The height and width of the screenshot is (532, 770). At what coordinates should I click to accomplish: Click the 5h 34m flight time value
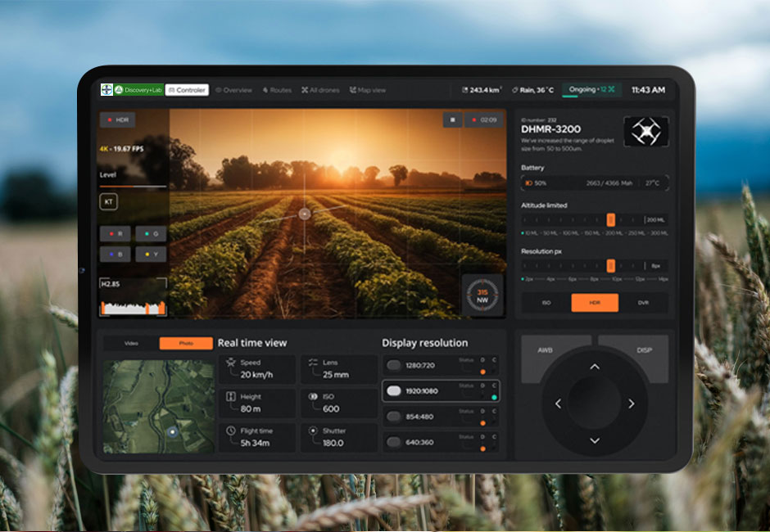click(255, 443)
